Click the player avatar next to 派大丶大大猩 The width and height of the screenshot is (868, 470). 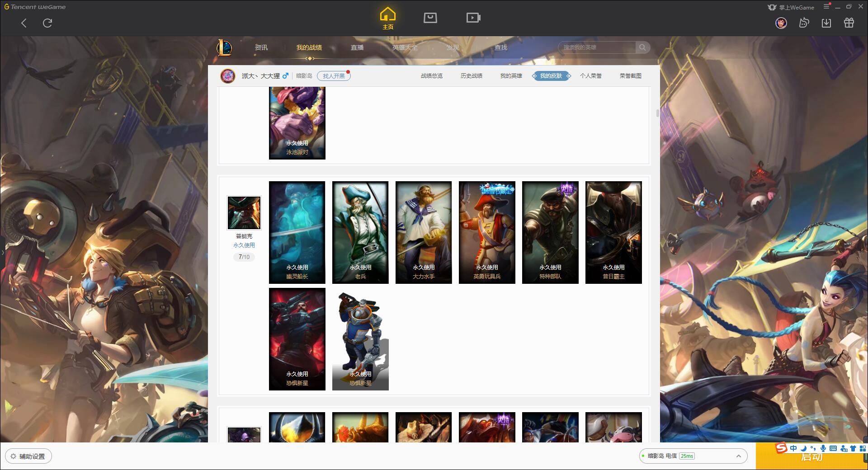[228, 76]
